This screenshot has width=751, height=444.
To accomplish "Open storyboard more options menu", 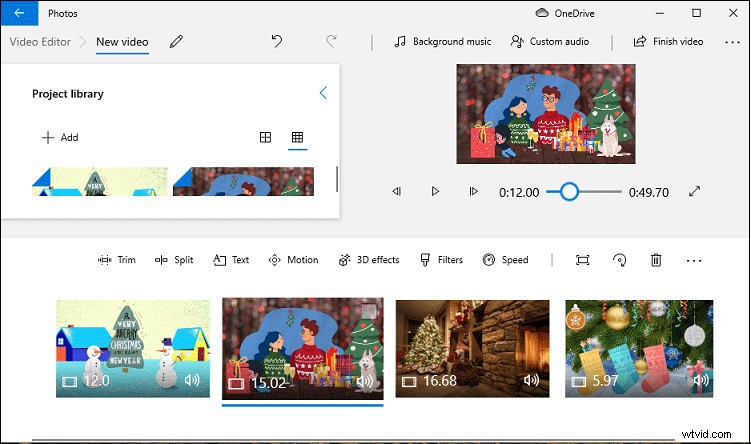I will [x=694, y=261].
